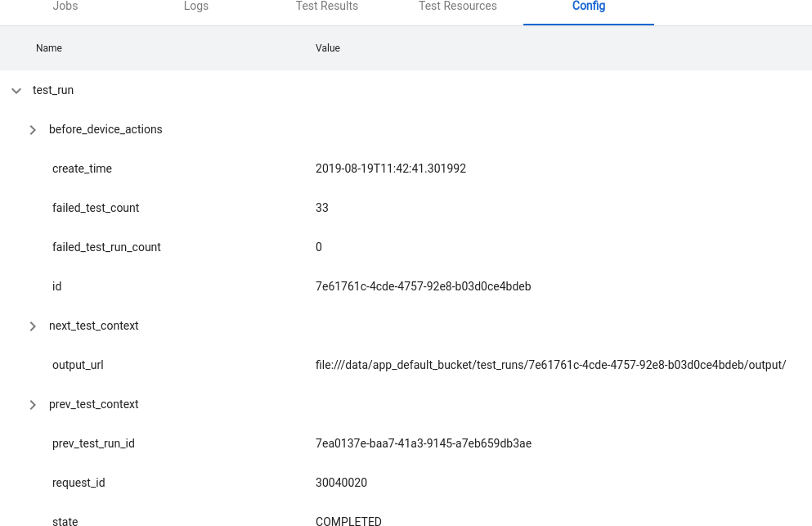Click the COMPLETED state value
Screen dimensions: 812x526
tap(348, 520)
